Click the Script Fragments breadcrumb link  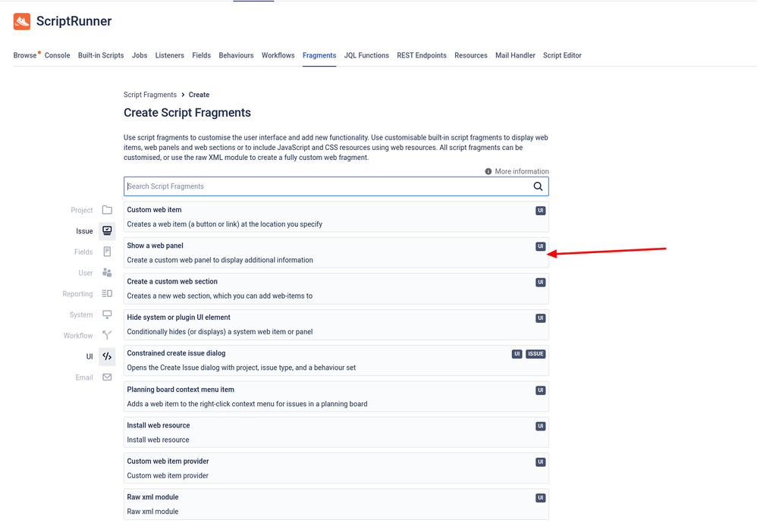coord(150,95)
